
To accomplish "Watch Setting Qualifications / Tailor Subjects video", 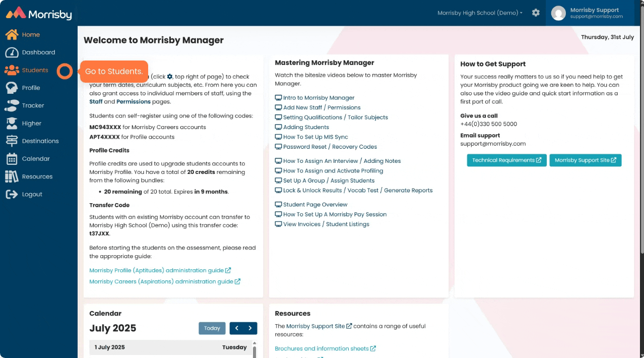I will [336, 117].
